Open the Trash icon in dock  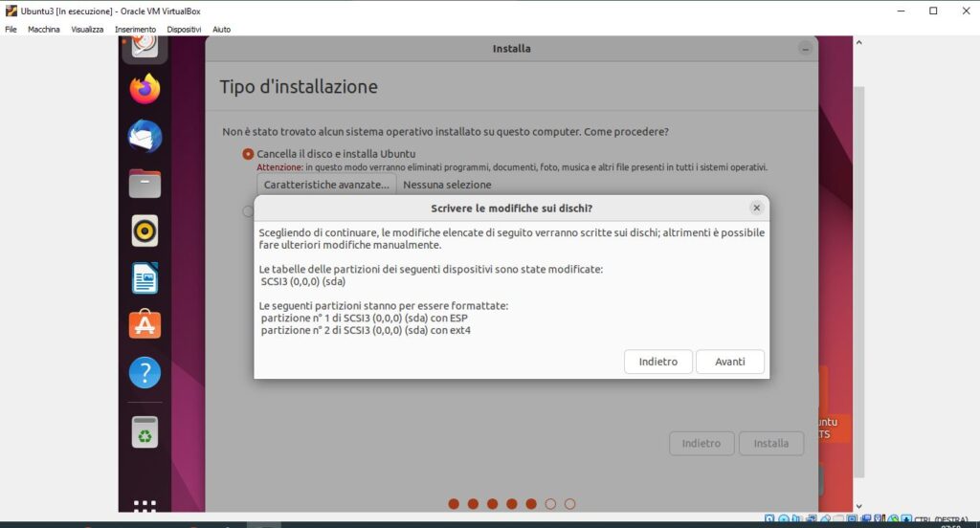pos(145,431)
